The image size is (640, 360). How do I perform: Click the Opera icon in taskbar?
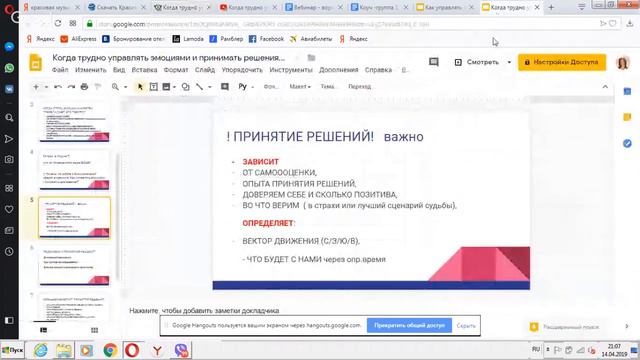pos(132,350)
